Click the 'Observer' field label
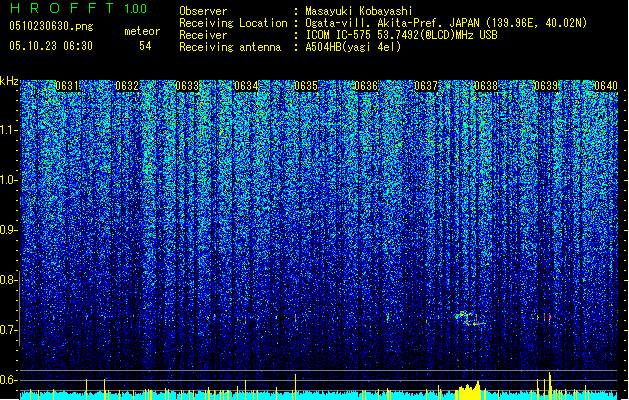Viewport: 629px width, 400px height. pos(203,11)
